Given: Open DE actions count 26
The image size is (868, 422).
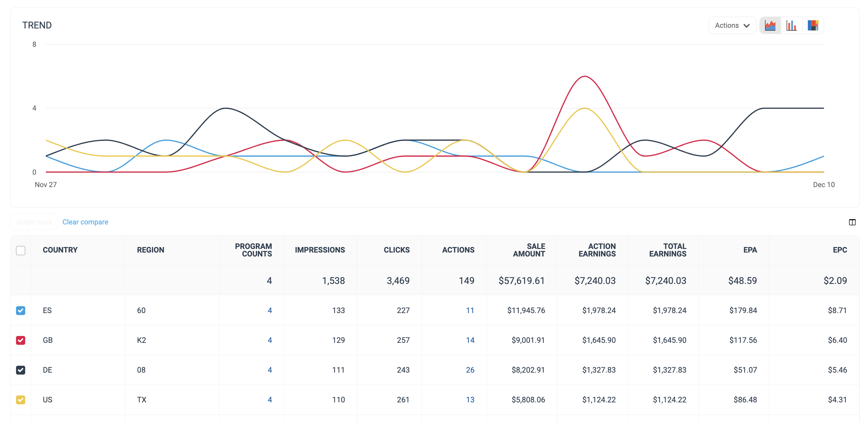Looking at the screenshot, I should [470, 370].
